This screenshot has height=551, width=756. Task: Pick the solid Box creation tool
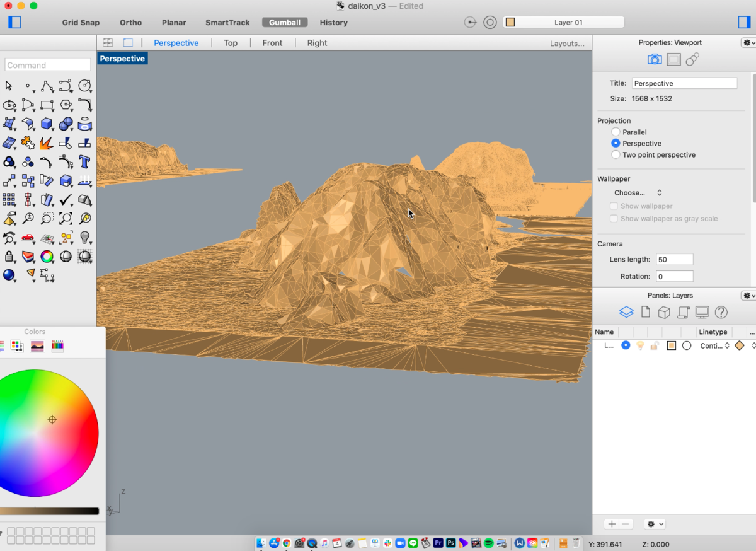click(x=47, y=124)
